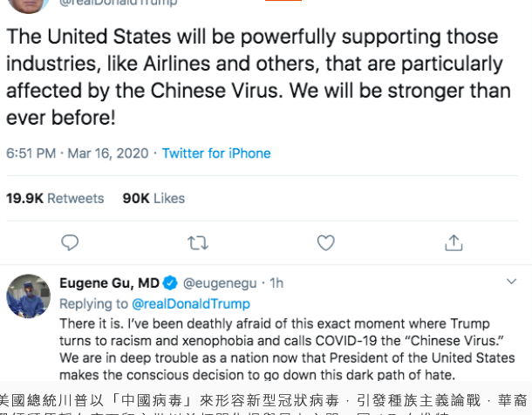The width and height of the screenshot is (532, 415).
Task: Click the @eugenegu handle
Action: point(218,282)
